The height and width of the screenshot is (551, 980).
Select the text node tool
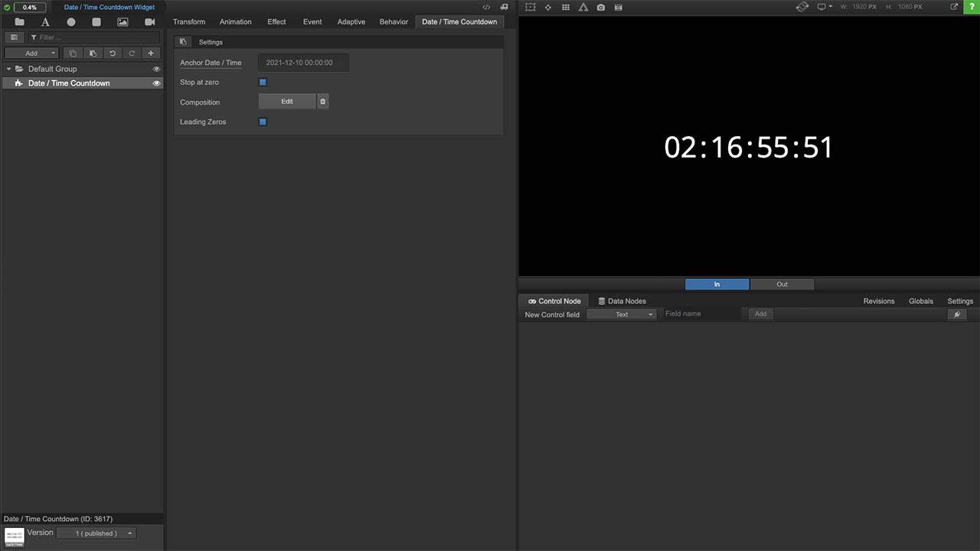45,22
